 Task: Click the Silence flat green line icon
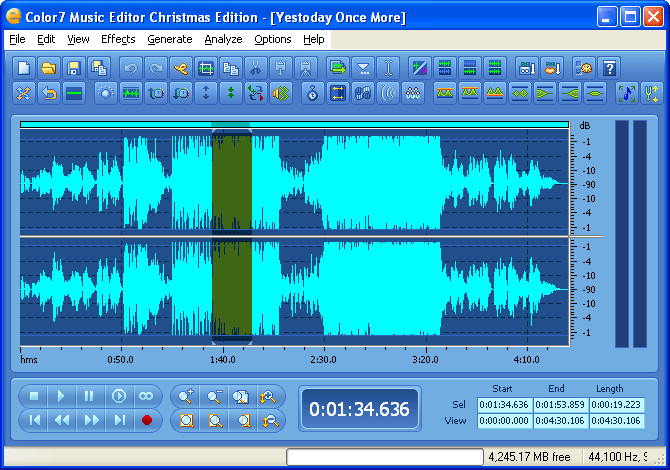click(74, 93)
